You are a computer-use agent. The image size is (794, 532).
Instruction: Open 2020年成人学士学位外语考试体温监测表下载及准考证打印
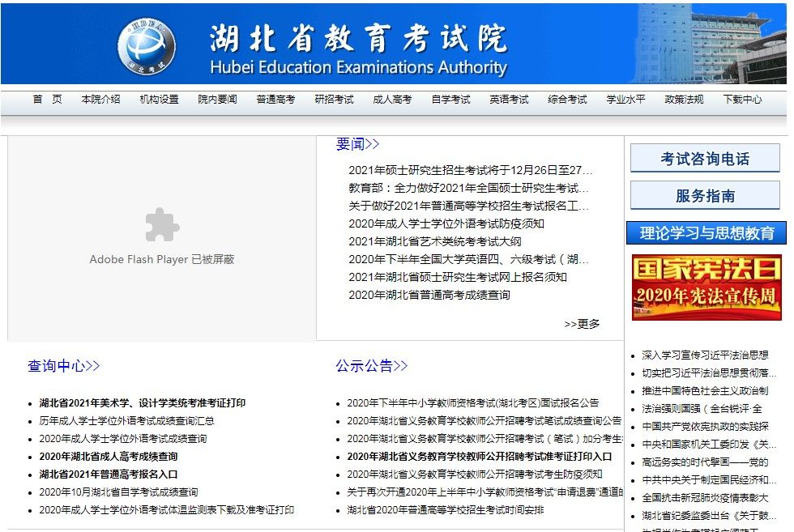point(167,509)
